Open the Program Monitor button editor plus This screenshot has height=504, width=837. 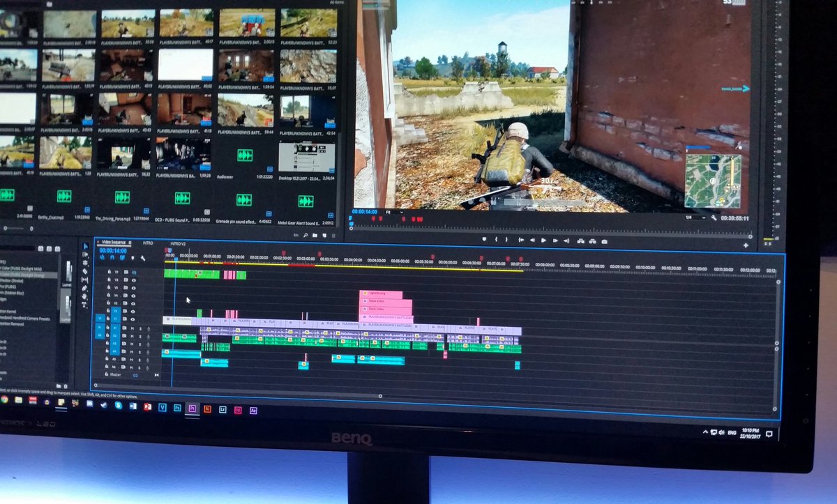746,245
